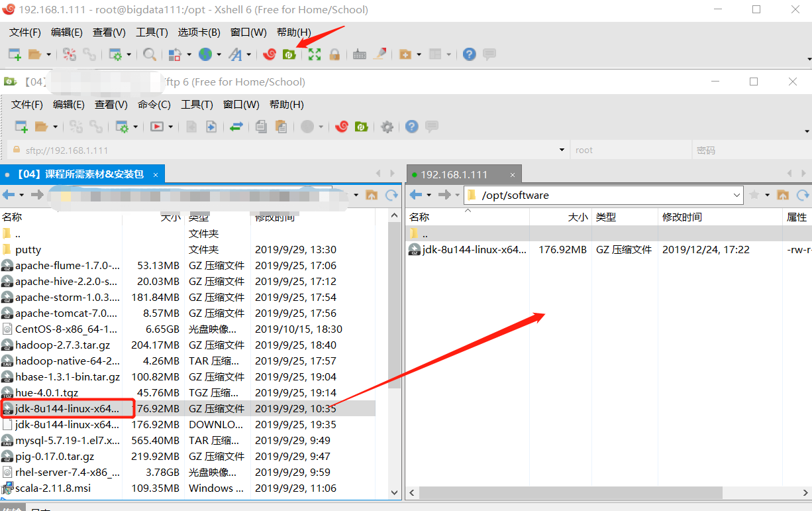Viewport: 812px width, 511px height.
Task: Enter full screen with the expand arrows icon
Action: (x=314, y=54)
